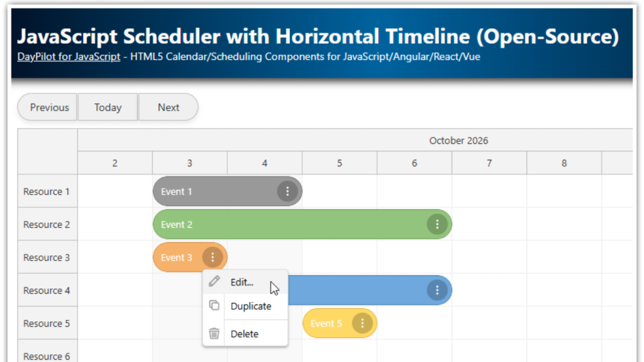
Task: Click the Today button
Action: [x=107, y=107]
